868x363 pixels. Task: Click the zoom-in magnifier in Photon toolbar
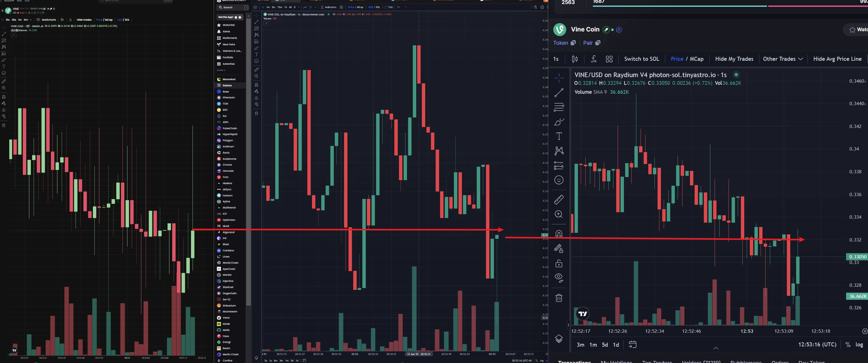(559, 215)
